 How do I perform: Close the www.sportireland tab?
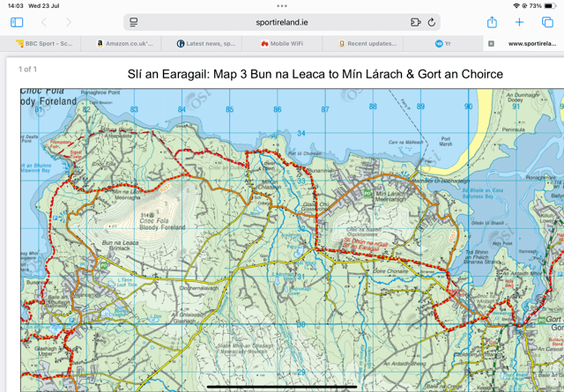(x=492, y=43)
